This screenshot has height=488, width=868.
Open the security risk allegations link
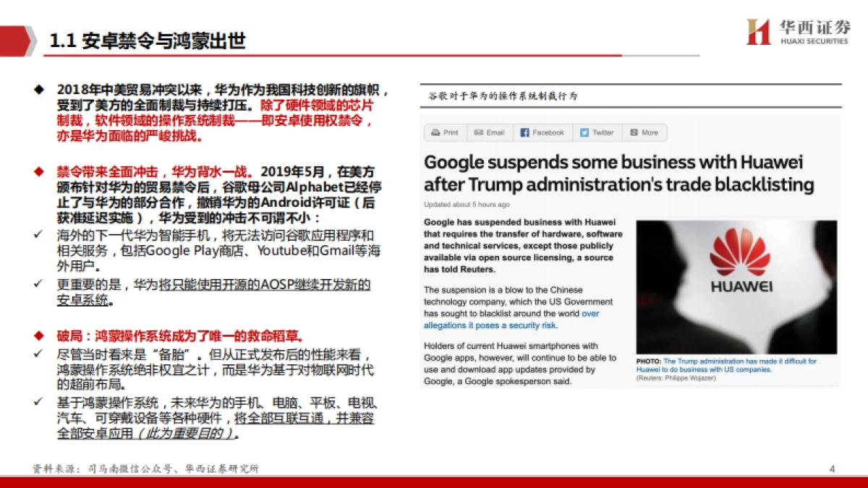pyautogui.click(x=511, y=320)
